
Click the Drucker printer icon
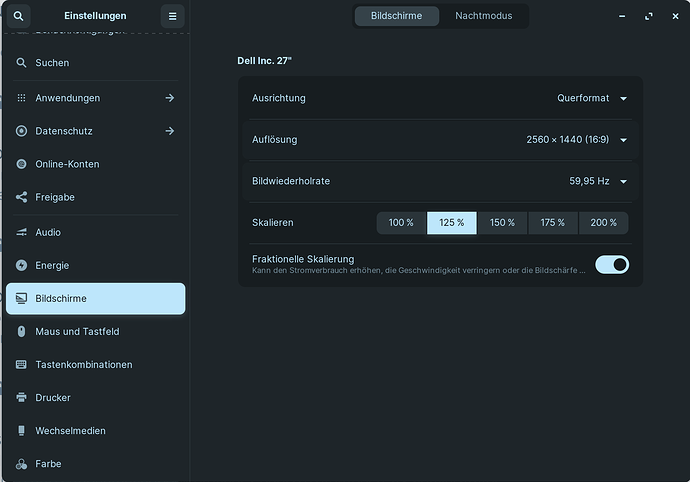[x=21, y=397]
